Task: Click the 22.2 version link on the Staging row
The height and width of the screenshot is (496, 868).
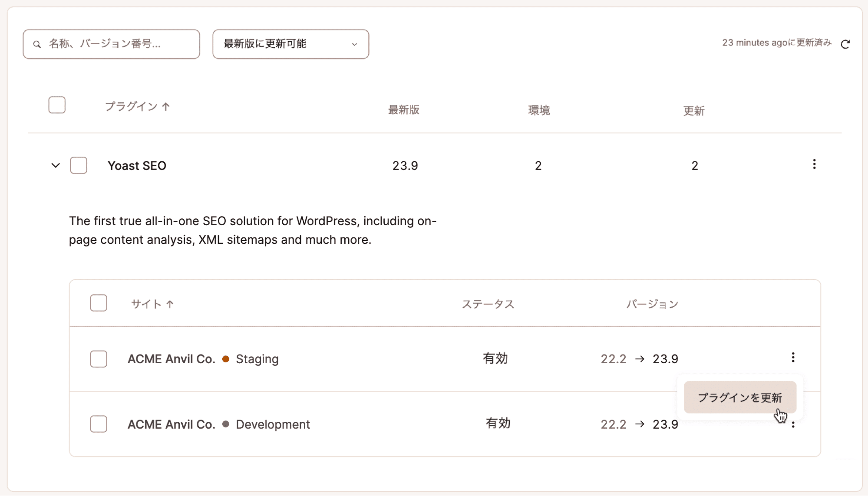Action: (614, 359)
